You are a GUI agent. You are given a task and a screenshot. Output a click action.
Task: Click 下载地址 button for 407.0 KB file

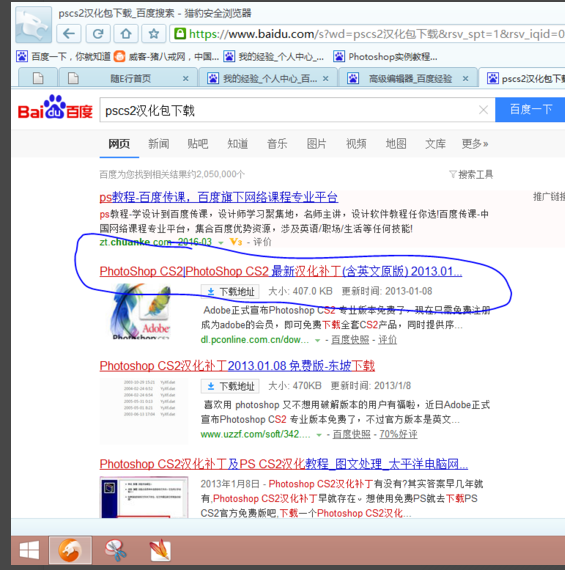tap(230, 292)
